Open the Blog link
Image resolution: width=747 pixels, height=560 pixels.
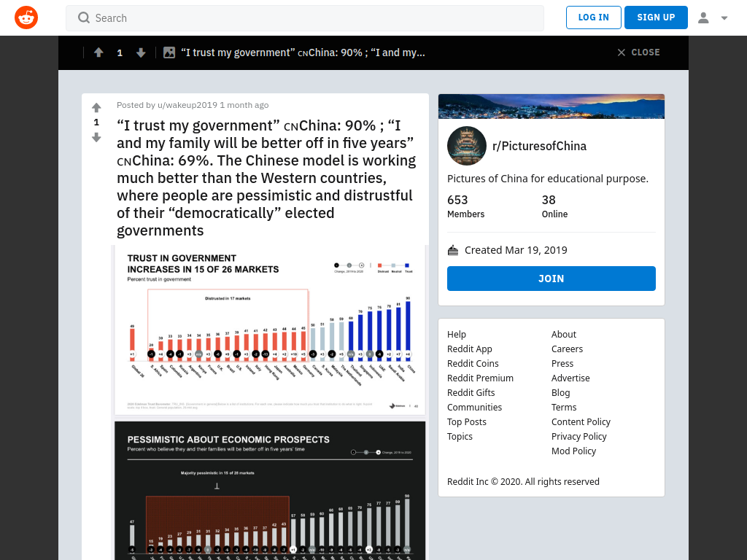tap(561, 393)
